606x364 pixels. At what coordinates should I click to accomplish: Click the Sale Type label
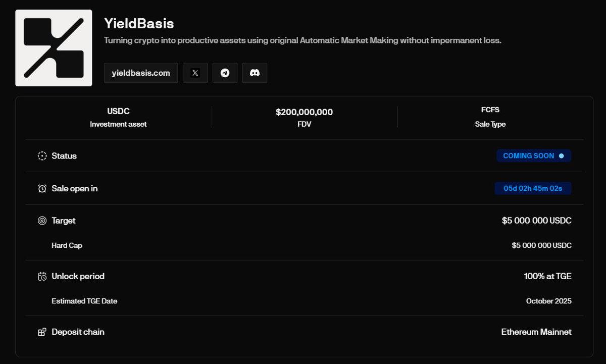pos(490,124)
